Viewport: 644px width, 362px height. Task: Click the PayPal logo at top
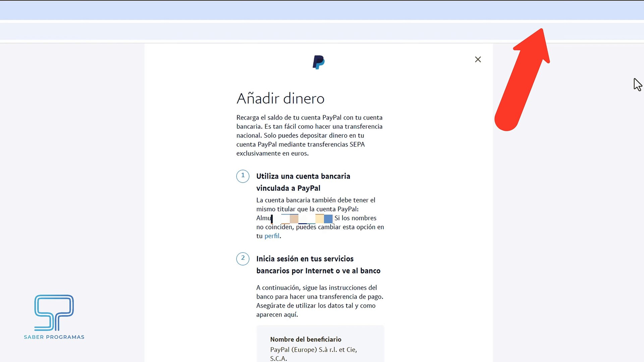[318, 62]
